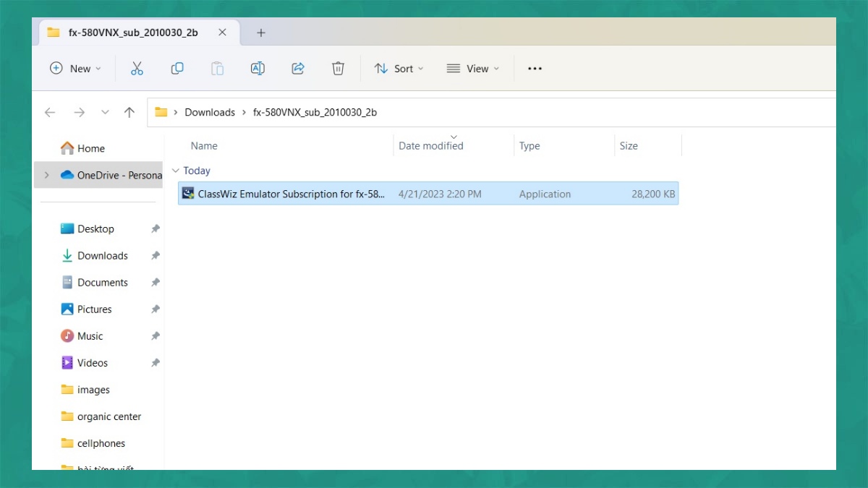Expand the root chevron before Downloads in address bar

tap(176, 112)
